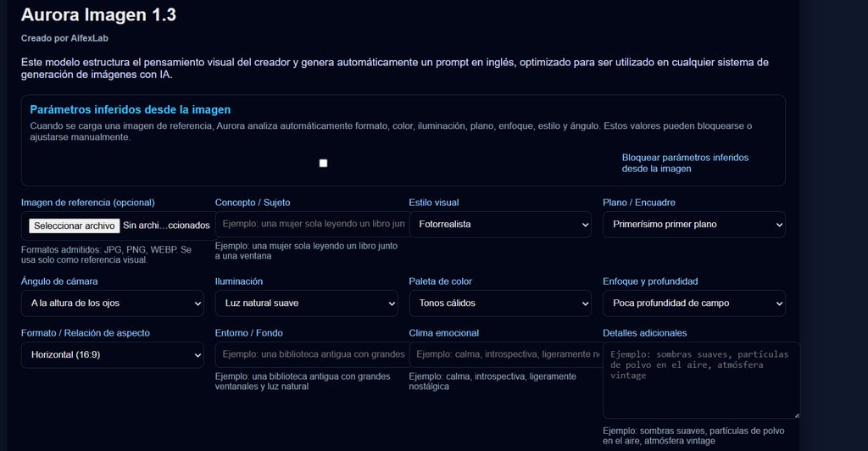Focus the Clima emocional input field
Screen dimensions: 868x451
506,354
